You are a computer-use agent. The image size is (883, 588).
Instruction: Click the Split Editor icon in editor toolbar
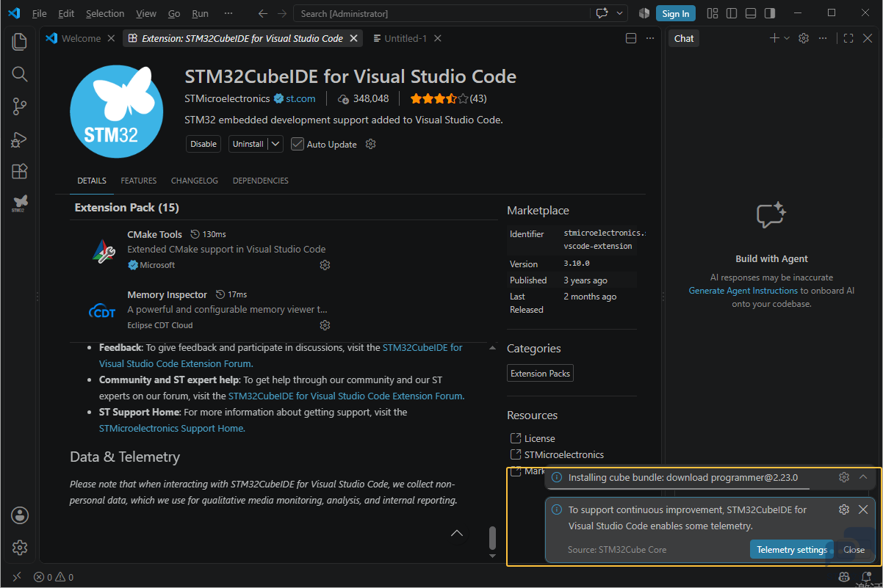coord(630,38)
